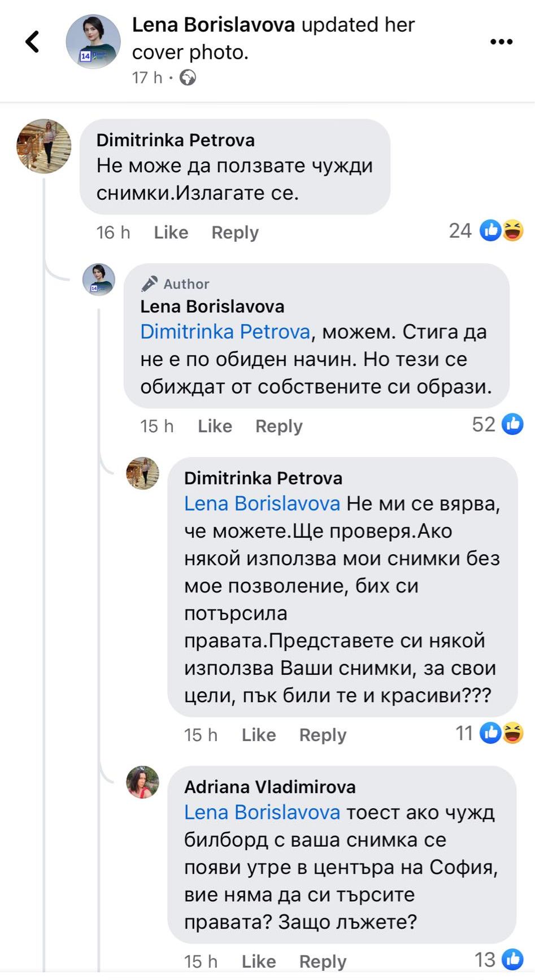Open Lena Borislavova's profile picture in header

[93, 41]
